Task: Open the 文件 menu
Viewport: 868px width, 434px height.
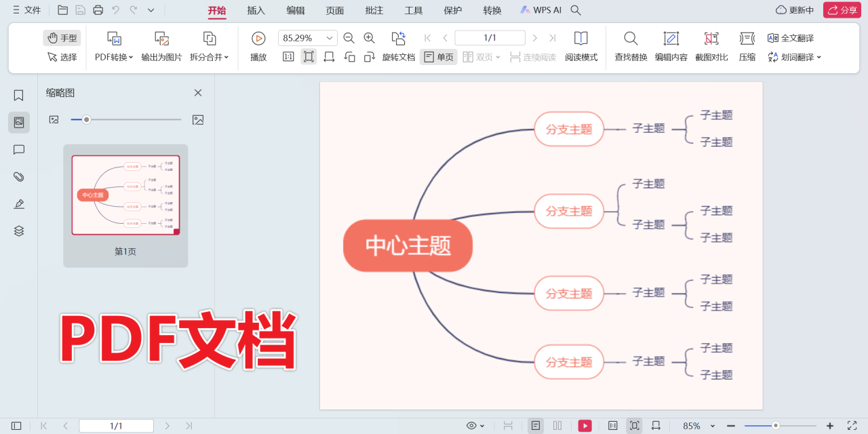Action: [26, 10]
